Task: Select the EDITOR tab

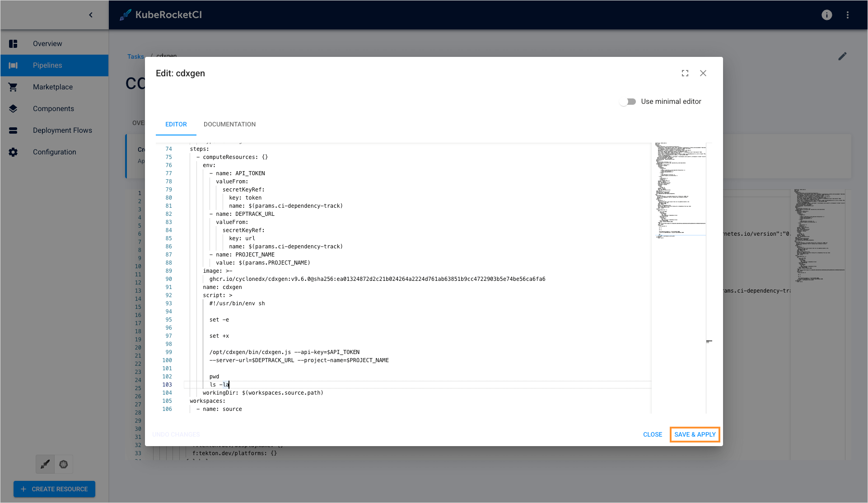Action: (176, 124)
